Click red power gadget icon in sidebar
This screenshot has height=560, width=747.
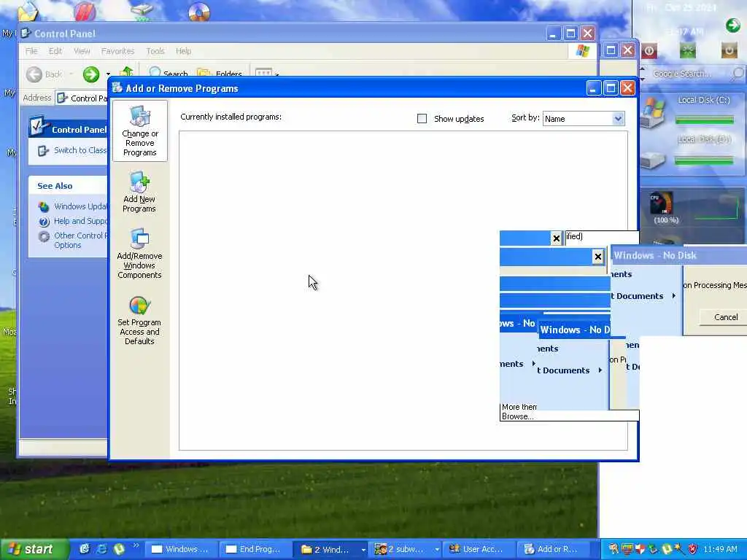[649, 51]
